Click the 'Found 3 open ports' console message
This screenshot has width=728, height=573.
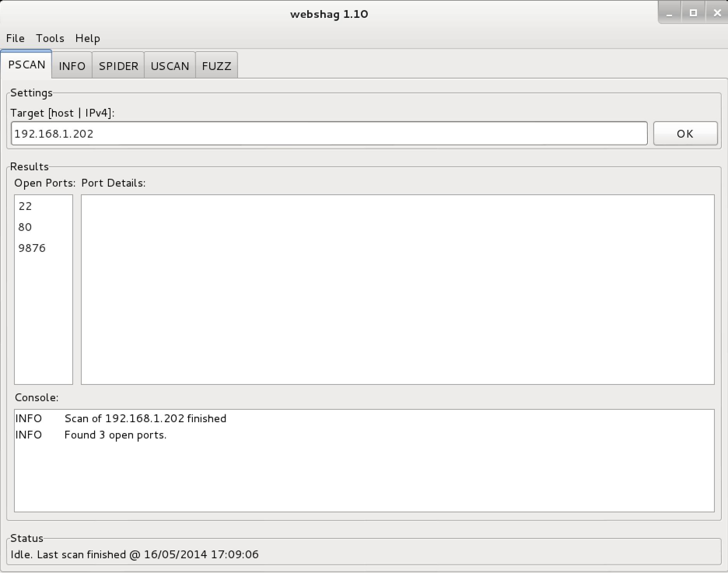click(115, 435)
